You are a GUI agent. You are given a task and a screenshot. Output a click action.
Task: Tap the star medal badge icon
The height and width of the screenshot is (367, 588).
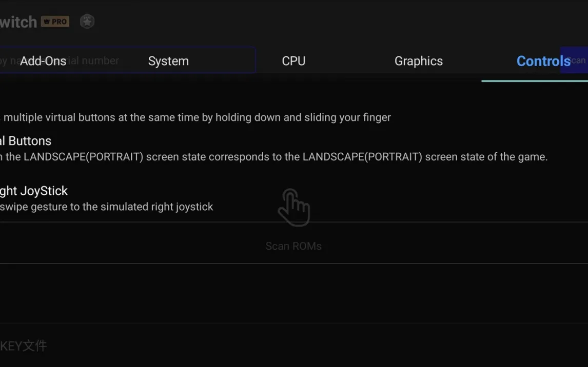(87, 22)
